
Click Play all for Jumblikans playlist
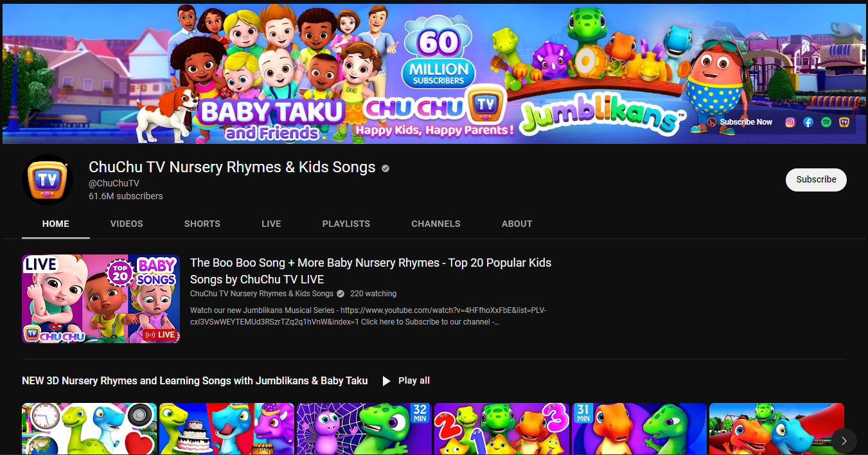405,381
